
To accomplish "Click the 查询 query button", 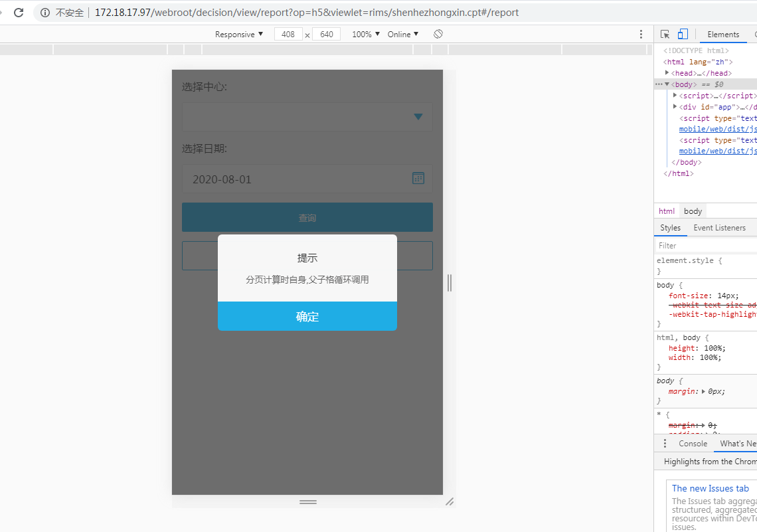I will coord(307,217).
